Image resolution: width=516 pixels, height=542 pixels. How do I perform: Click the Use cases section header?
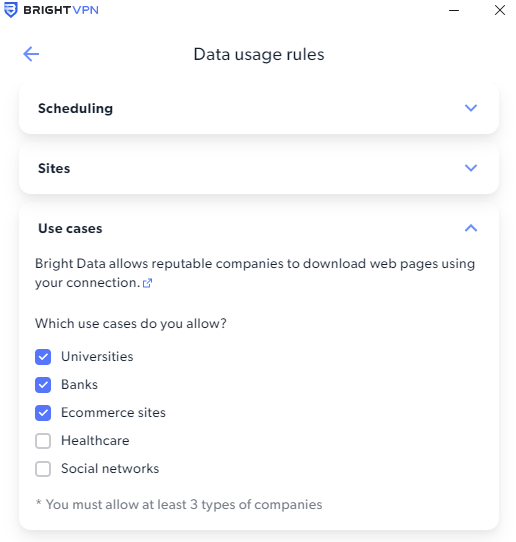[x=259, y=228]
